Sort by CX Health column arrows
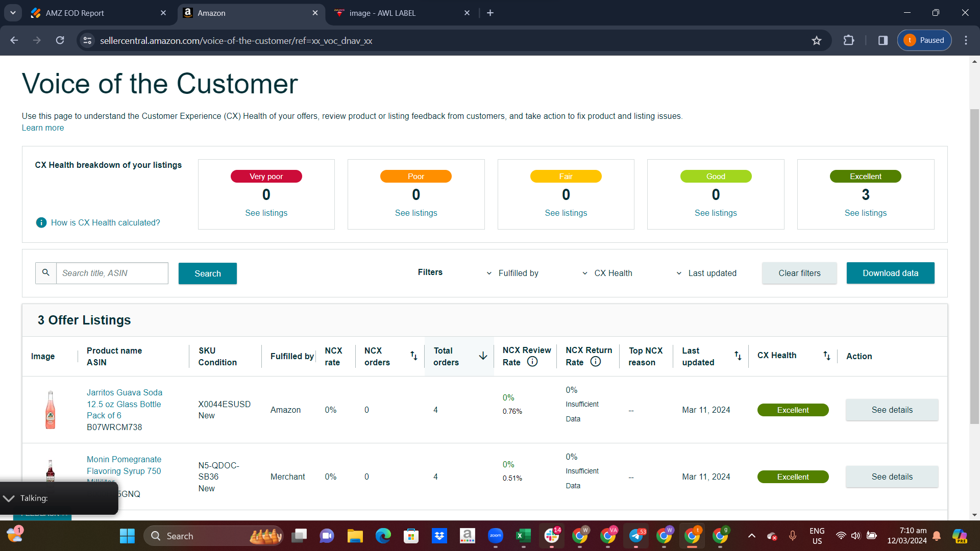Image resolution: width=980 pixels, height=551 pixels. tap(827, 356)
